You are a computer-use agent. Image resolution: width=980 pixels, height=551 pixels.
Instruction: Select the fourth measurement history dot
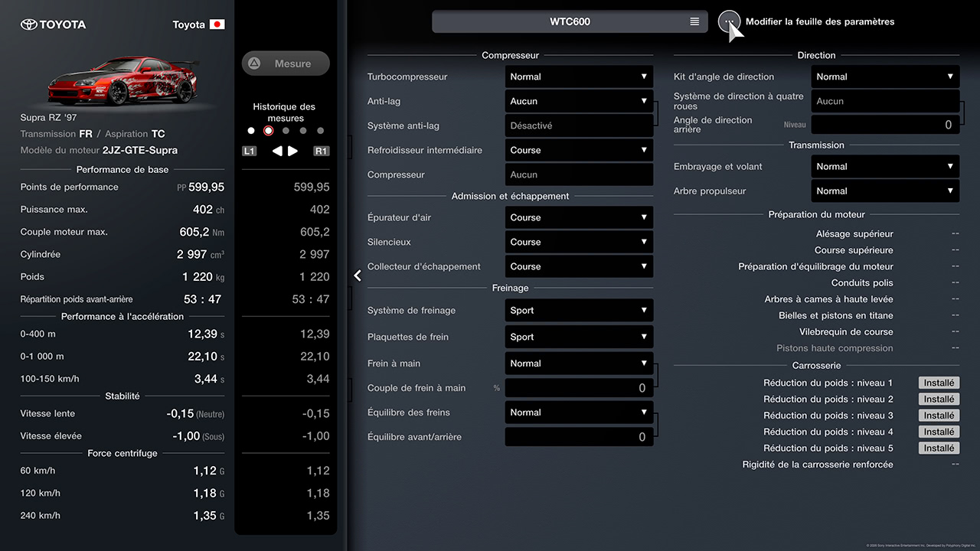point(303,131)
